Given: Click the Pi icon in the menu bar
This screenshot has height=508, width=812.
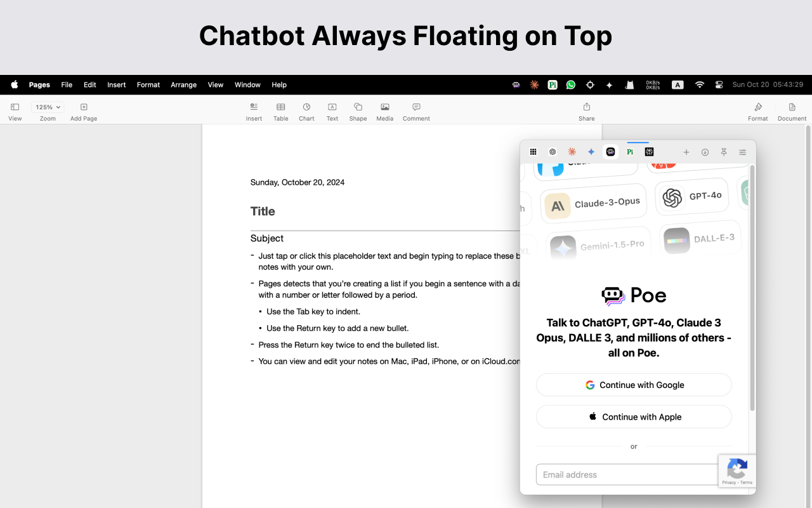Looking at the screenshot, I should (x=553, y=84).
